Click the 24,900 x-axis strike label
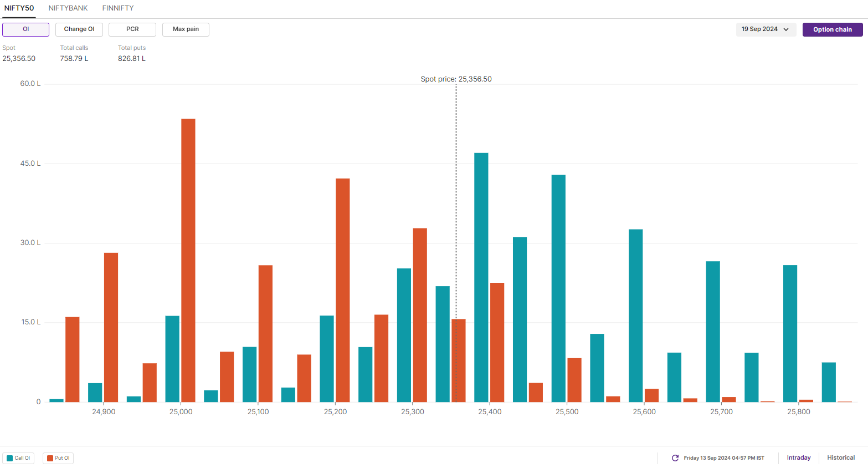Screen dimensions: 868x468 pos(104,412)
